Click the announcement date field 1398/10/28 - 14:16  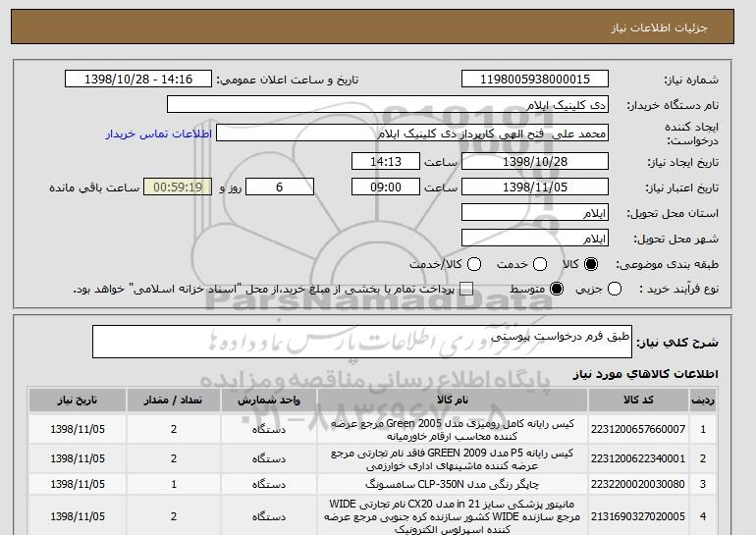click(x=138, y=80)
